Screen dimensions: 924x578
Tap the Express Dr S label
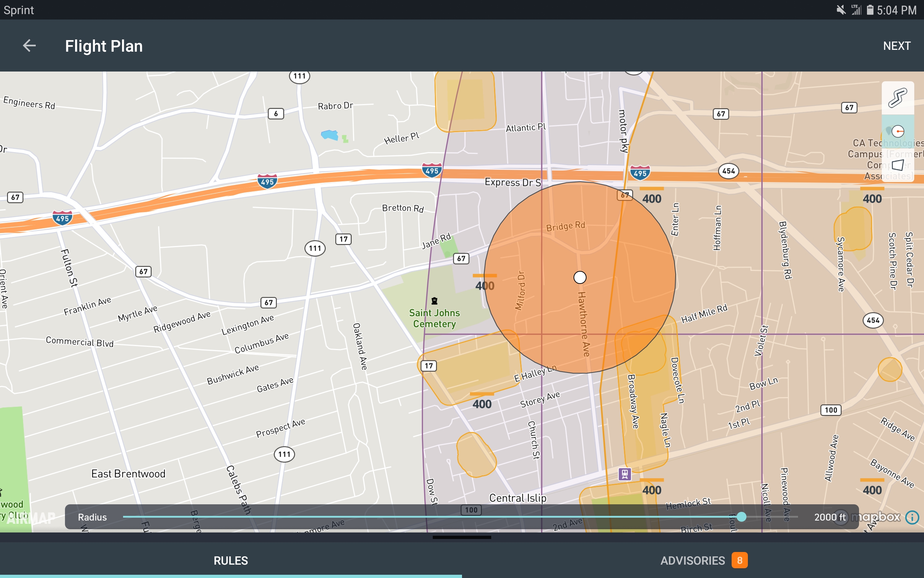(513, 182)
